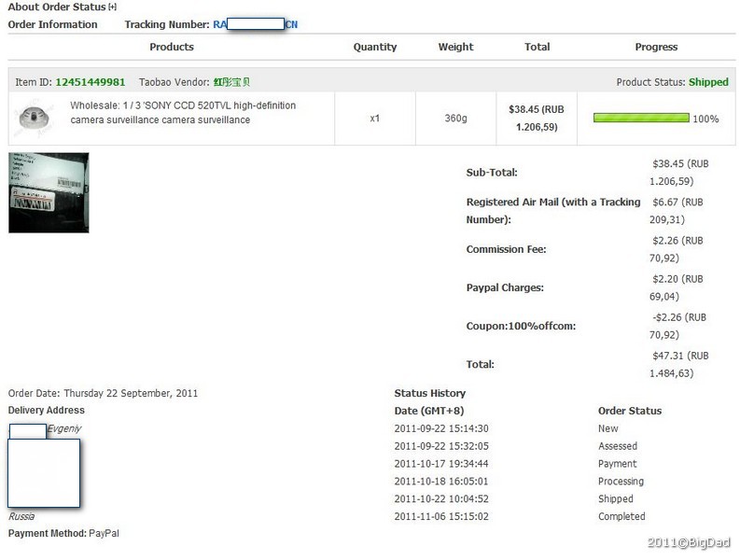740x560 pixels.
Task: Click the Shipped product status text
Action: coord(708,82)
